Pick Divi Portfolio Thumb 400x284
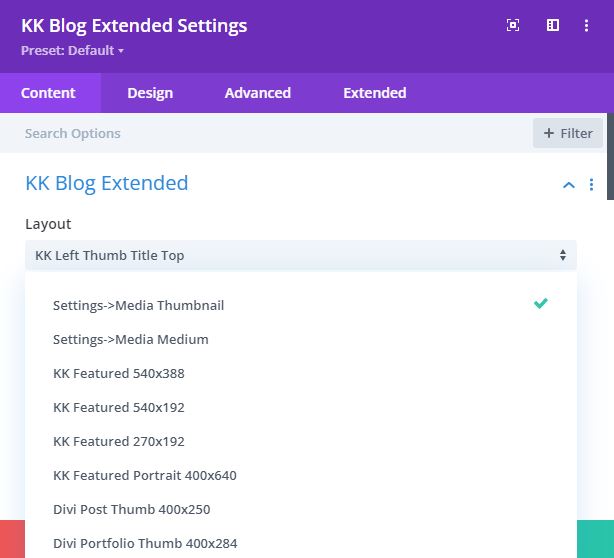The width and height of the screenshot is (614, 558). pos(301,544)
